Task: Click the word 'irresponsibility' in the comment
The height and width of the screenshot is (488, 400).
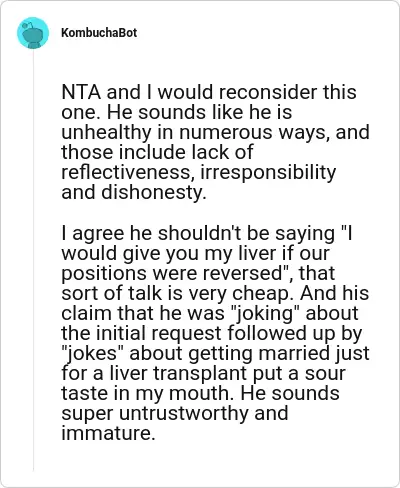Action: [268, 173]
